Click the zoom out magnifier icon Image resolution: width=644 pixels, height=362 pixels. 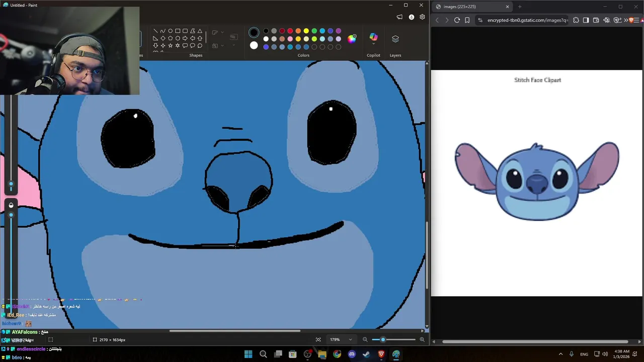click(365, 340)
